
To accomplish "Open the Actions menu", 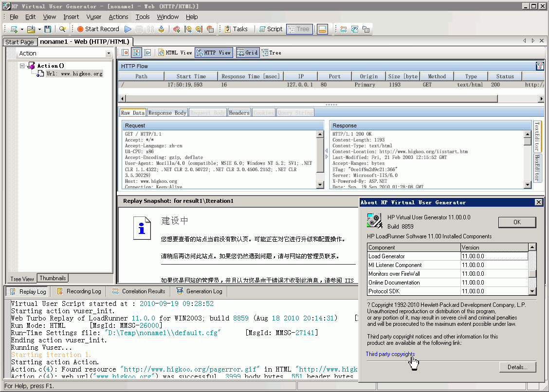I will coord(118,17).
